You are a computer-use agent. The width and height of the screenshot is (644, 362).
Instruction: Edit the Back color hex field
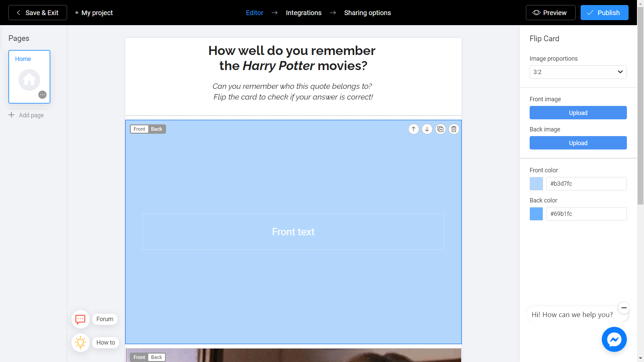tap(586, 214)
